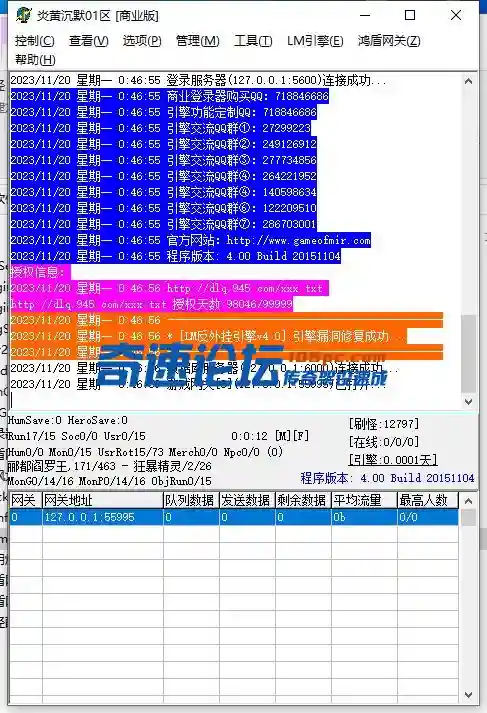This screenshot has width=487, height=713.
Task: Select the 队列数据 column header
Action: click(x=191, y=500)
